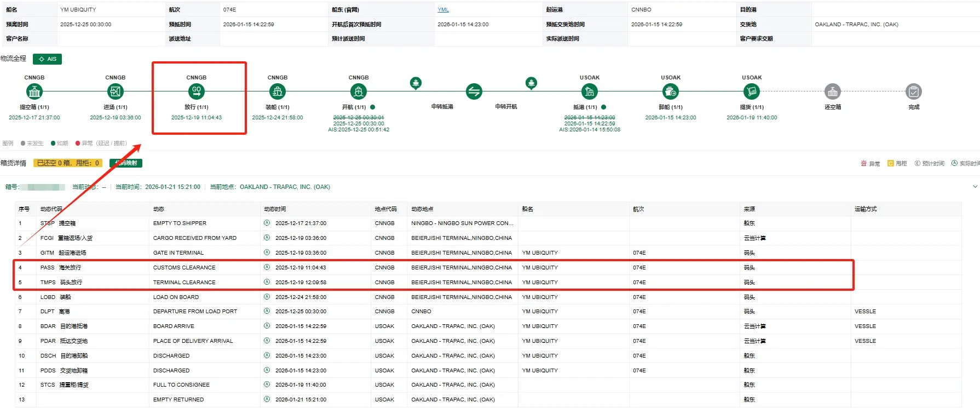Click the 动态代码 column header
The width and height of the screenshot is (980, 408).
tap(51, 209)
